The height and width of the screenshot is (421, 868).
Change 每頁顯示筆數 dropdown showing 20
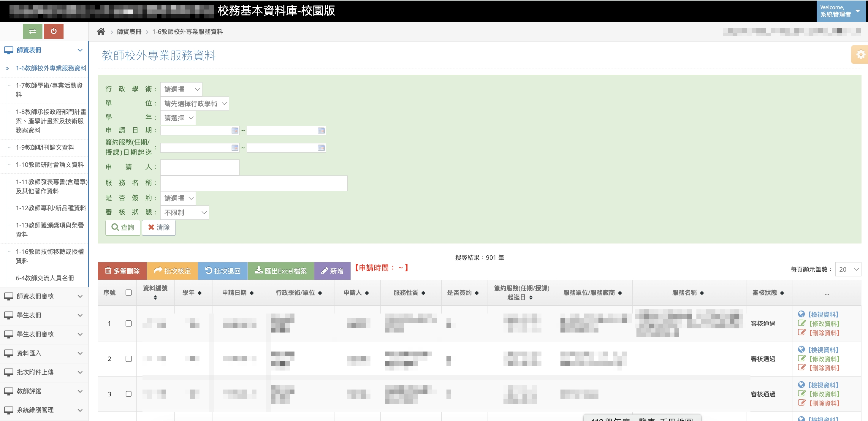click(848, 270)
